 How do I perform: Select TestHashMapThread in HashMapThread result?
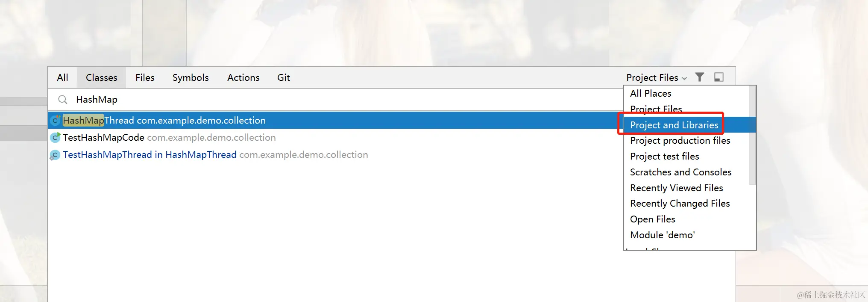[x=336, y=154]
